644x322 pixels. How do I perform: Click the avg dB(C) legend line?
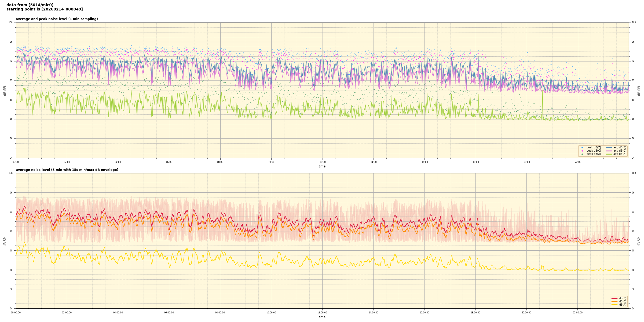(x=609, y=151)
